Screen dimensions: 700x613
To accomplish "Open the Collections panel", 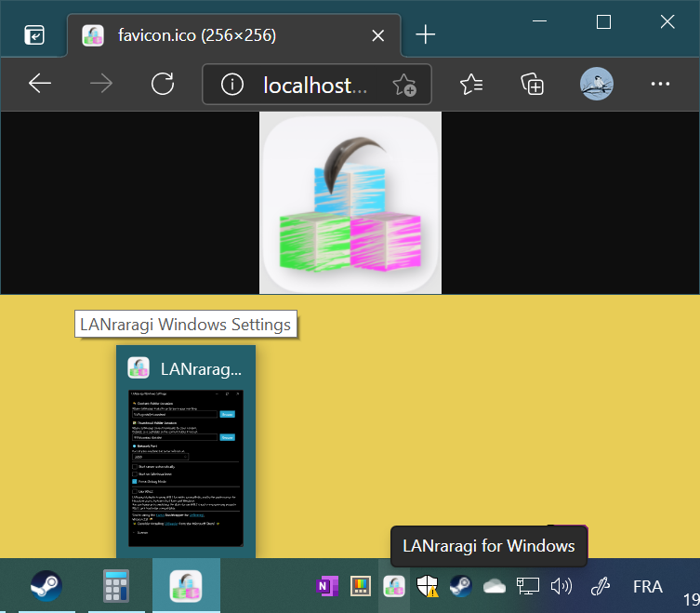I will pos(532,84).
